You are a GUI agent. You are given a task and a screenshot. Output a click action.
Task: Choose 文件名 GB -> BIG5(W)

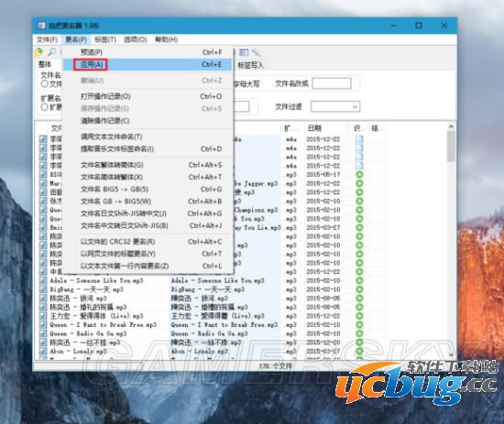148,201
